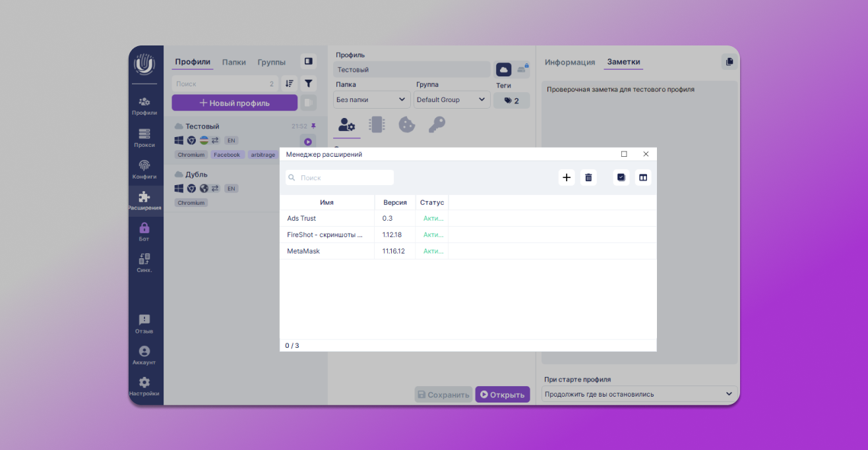Click the Новый профиль button
This screenshot has width=868, height=450.
click(234, 103)
